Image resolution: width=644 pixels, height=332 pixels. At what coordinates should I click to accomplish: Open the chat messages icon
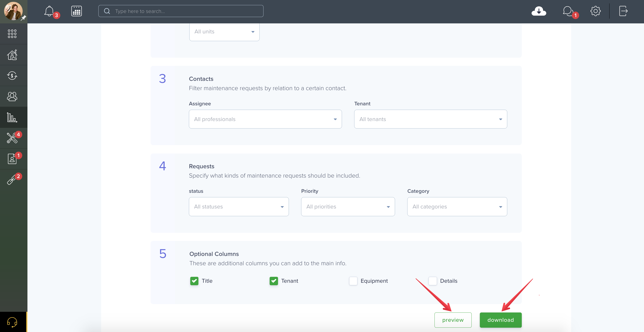[568, 11]
